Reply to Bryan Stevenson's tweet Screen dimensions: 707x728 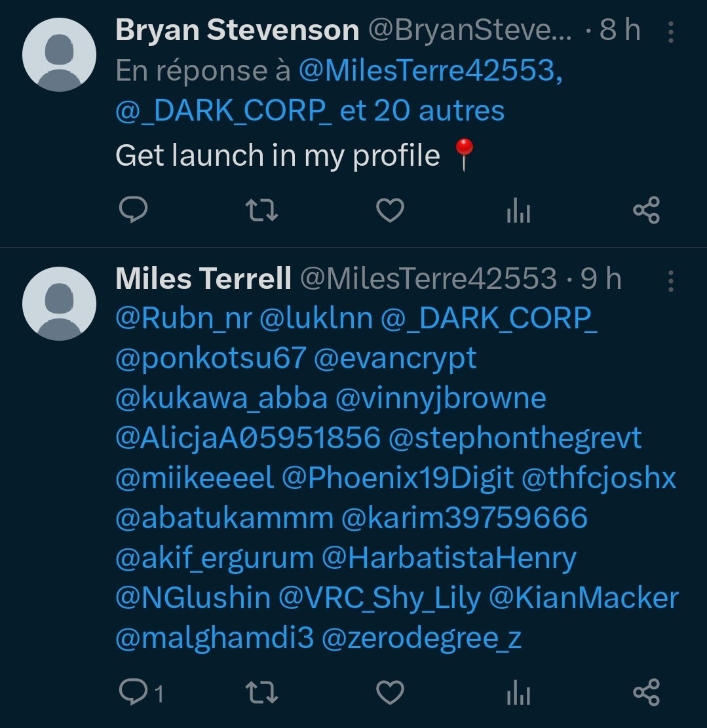coord(134,211)
